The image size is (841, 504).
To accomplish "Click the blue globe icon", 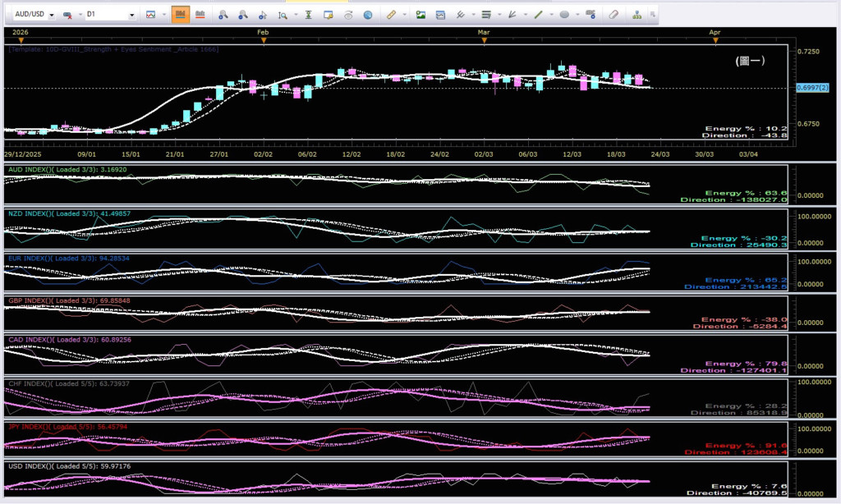I will pos(368,15).
